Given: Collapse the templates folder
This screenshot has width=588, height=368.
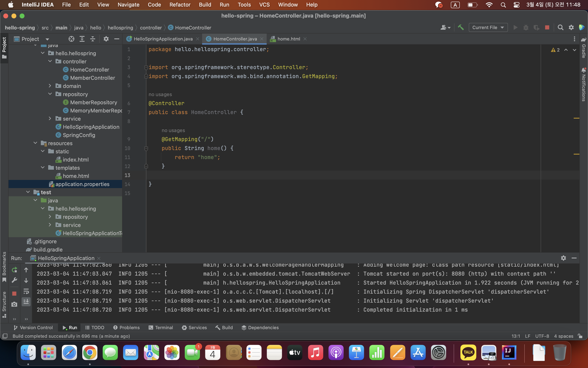Looking at the screenshot, I should [x=43, y=167].
